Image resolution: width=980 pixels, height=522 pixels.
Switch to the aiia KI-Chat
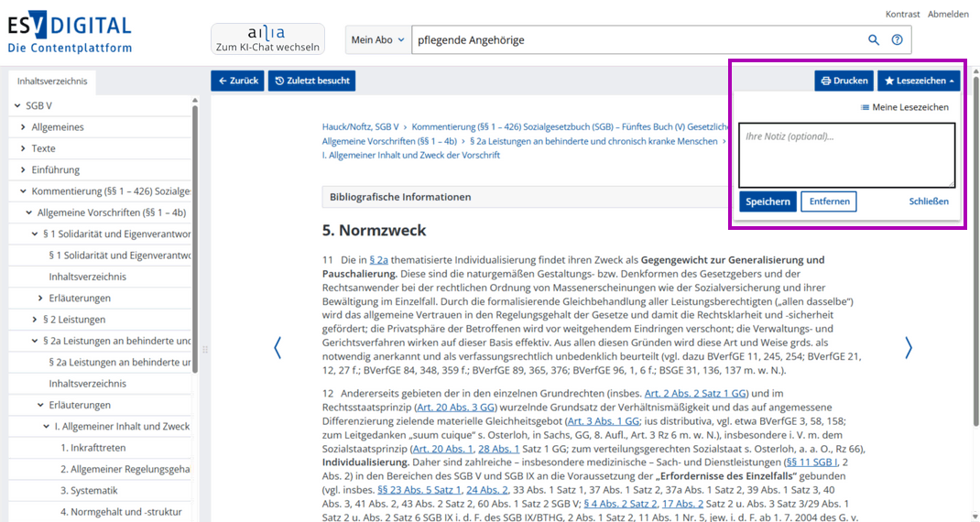267,38
